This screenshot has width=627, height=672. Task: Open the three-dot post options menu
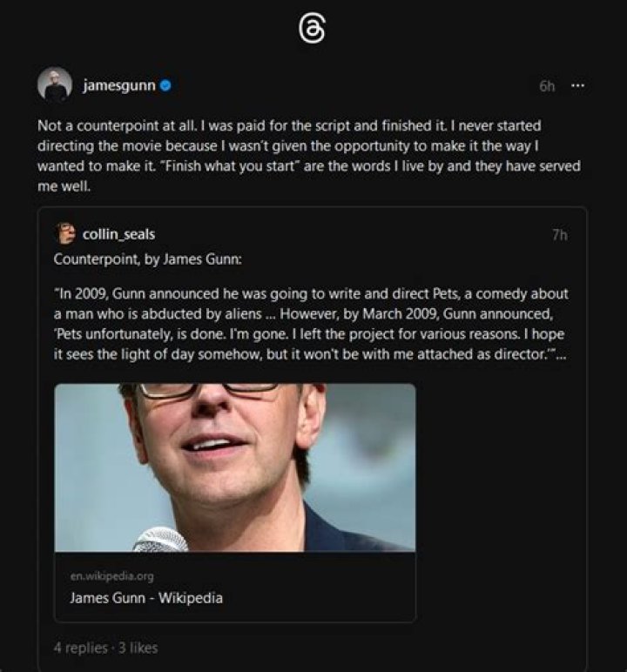click(x=576, y=85)
